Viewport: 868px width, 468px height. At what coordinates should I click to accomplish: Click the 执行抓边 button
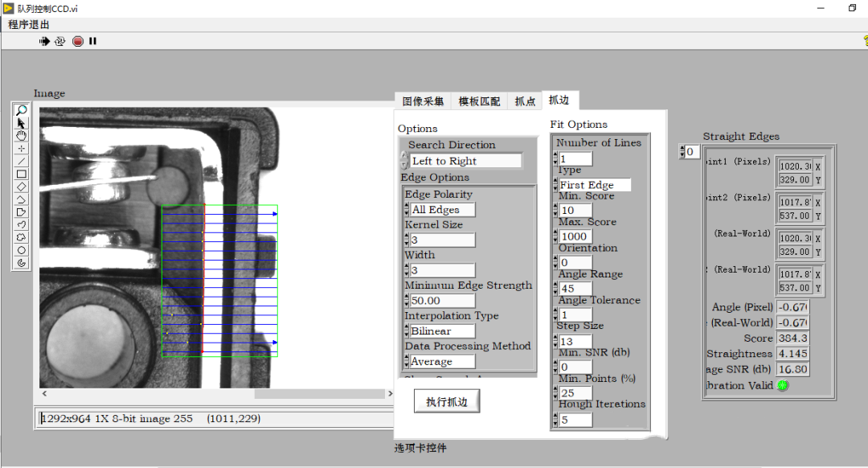tap(447, 401)
